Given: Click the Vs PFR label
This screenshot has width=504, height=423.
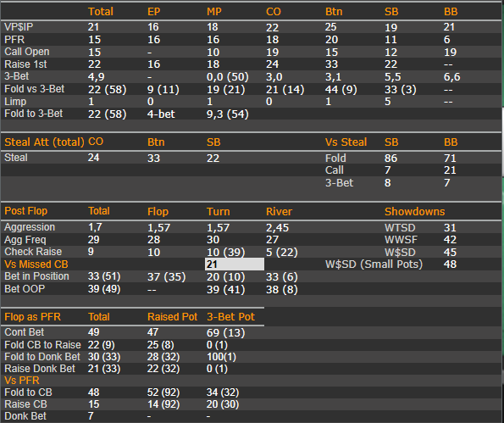Looking at the screenshot, I should pyautogui.click(x=22, y=381).
